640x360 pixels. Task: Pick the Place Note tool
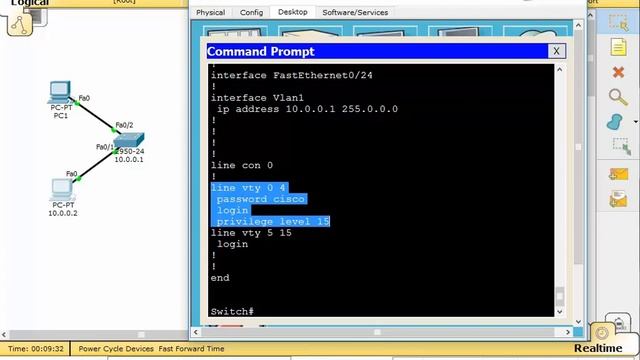(618, 47)
